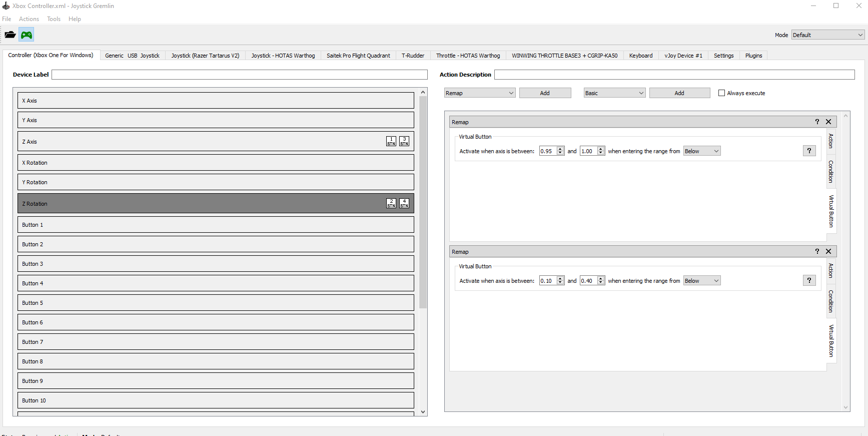The width and height of the screenshot is (868, 436).
Task: Switch to the vJoy Device #1 tab
Action: pos(683,56)
